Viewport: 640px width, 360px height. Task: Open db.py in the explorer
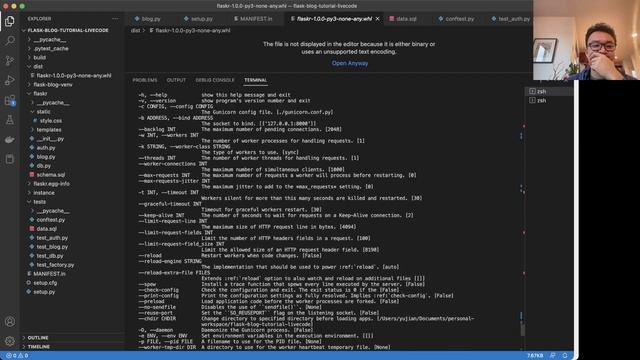44,166
